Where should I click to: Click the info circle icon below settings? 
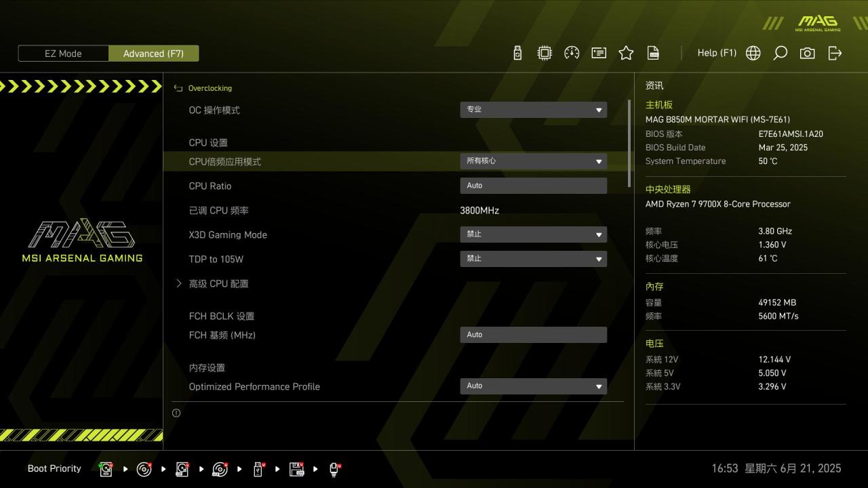(176, 413)
